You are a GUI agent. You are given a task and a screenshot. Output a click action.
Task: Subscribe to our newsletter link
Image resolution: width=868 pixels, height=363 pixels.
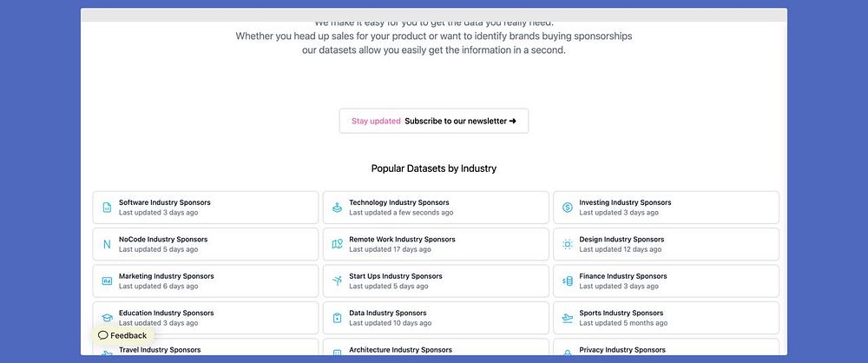click(x=460, y=122)
